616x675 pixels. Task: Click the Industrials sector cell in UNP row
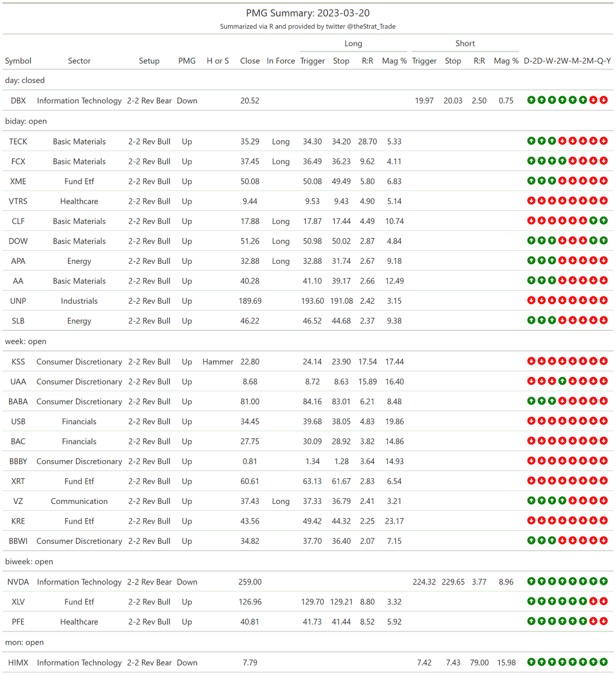[x=79, y=301]
